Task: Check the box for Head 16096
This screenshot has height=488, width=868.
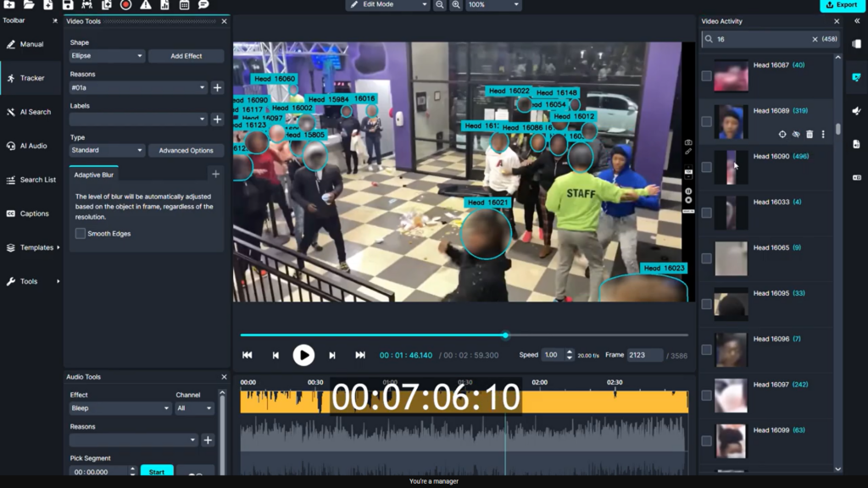Action: pos(706,350)
